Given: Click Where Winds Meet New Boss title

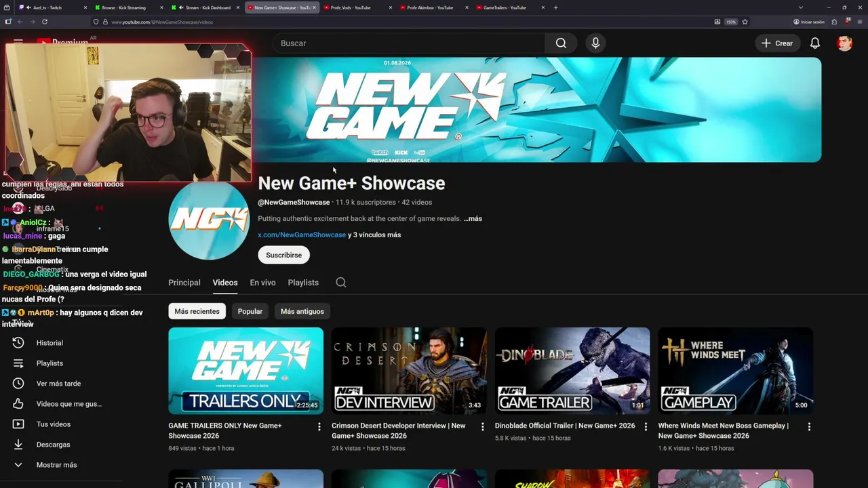Looking at the screenshot, I should [x=724, y=430].
